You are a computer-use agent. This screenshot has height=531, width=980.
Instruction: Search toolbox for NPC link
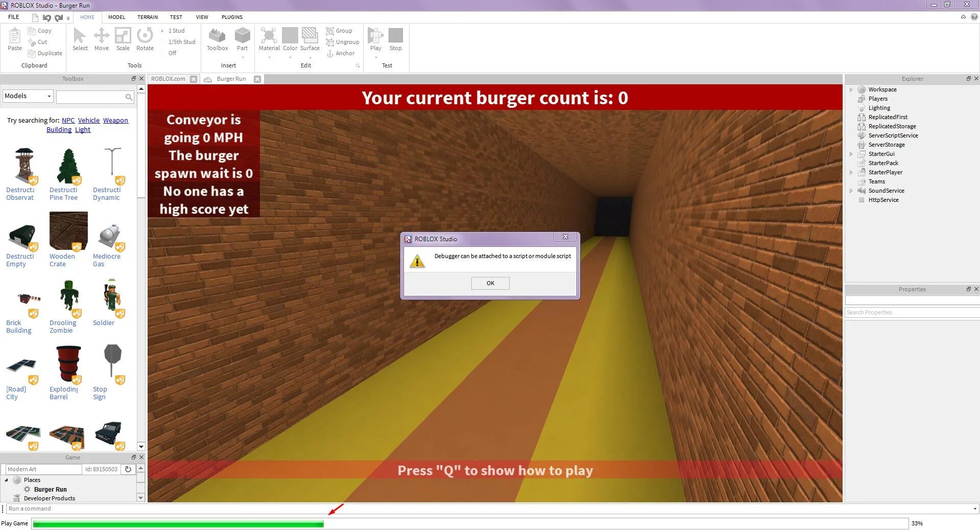tap(68, 121)
